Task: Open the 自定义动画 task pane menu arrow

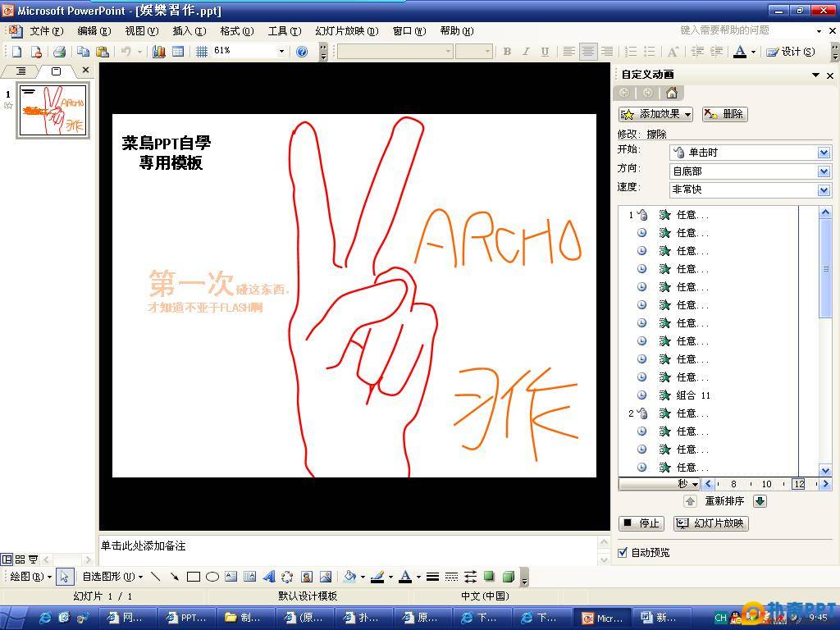Action: pos(815,75)
